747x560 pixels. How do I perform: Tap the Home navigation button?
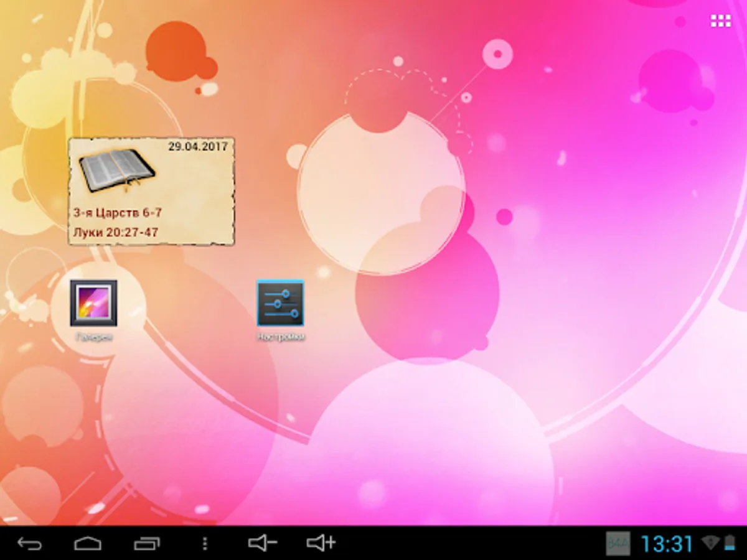coord(87,543)
